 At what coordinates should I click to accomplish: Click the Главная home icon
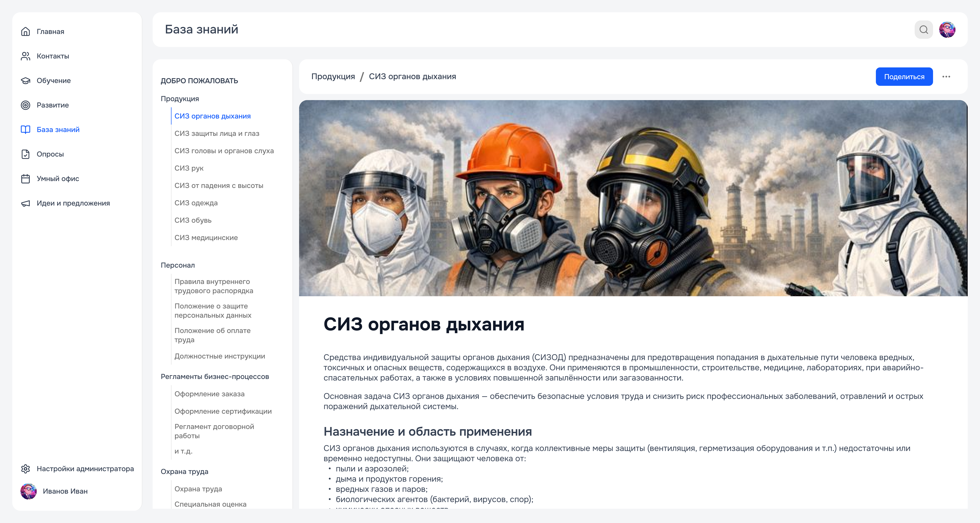tap(26, 32)
